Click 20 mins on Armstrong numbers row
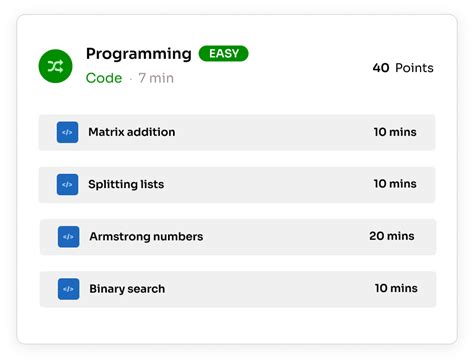The width and height of the screenshot is (474, 363). [x=392, y=236]
